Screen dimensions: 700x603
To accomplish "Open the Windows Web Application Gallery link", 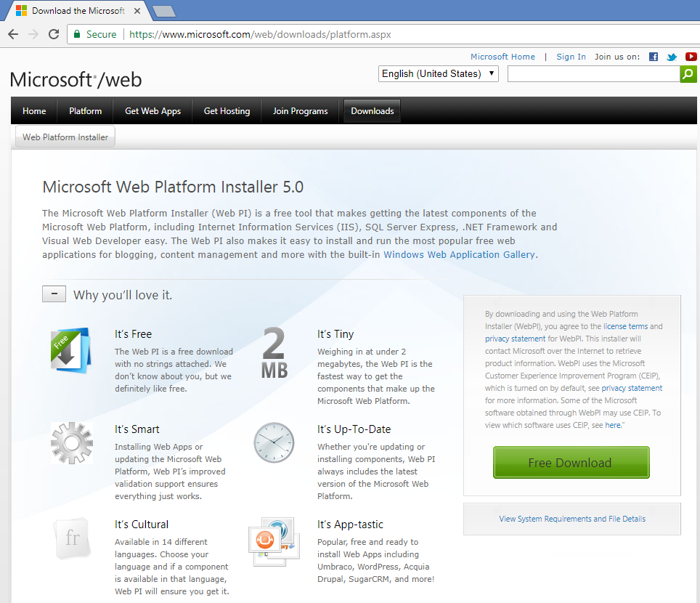I will [459, 254].
